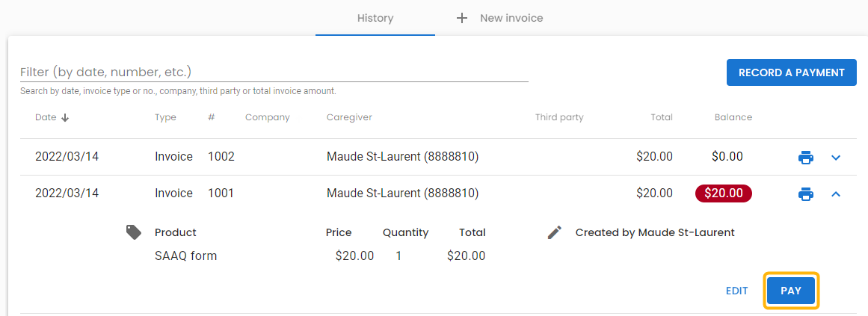Click the Type column header

[x=165, y=117]
